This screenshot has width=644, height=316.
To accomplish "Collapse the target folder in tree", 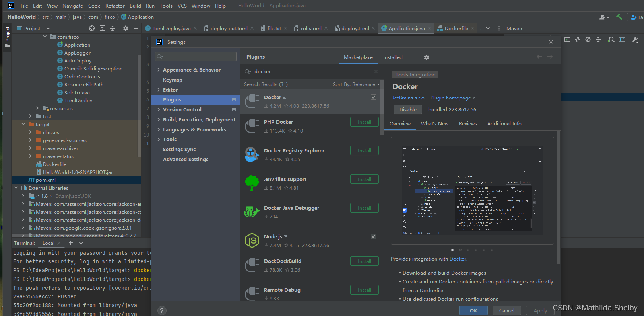I will click(23, 124).
